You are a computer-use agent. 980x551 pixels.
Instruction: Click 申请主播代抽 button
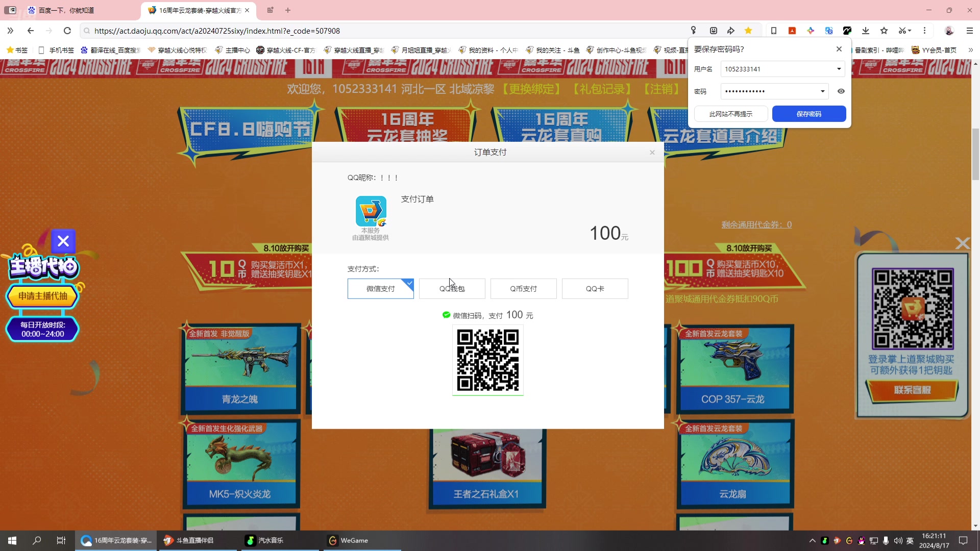tap(43, 296)
